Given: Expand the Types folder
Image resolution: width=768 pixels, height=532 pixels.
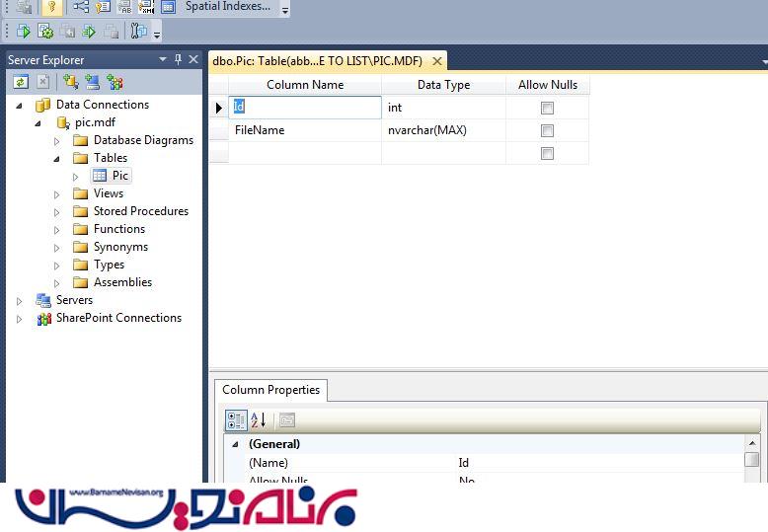Looking at the screenshot, I should 57,266.
